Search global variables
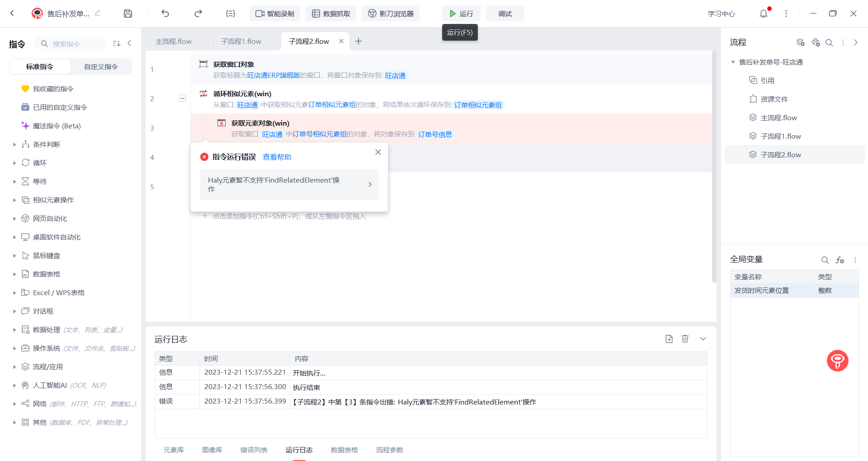Viewport: 868px width, 461px height. pyautogui.click(x=825, y=260)
